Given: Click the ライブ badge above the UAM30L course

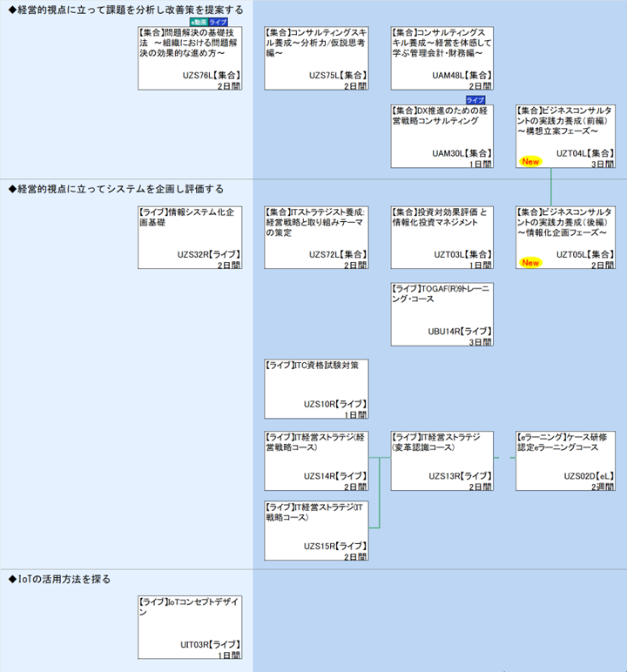Looking at the screenshot, I should tap(475, 100).
